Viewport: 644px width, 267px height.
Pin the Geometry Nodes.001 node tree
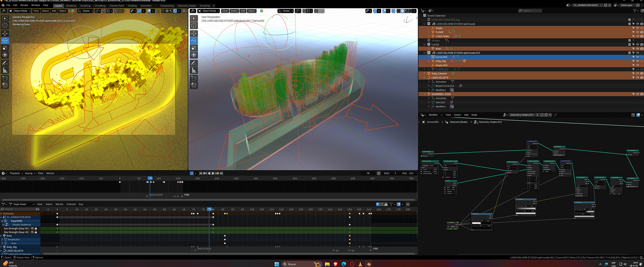[x=555, y=115]
